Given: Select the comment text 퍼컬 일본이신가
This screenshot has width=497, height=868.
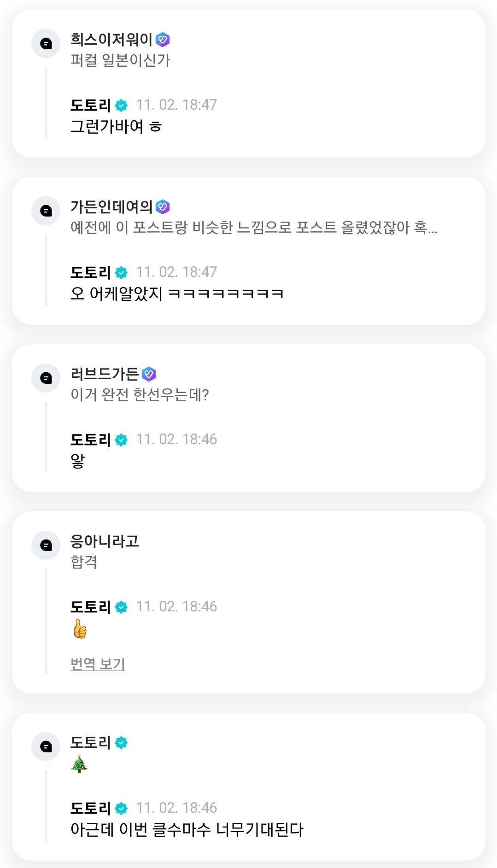Looking at the screenshot, I should pos(120,60).
